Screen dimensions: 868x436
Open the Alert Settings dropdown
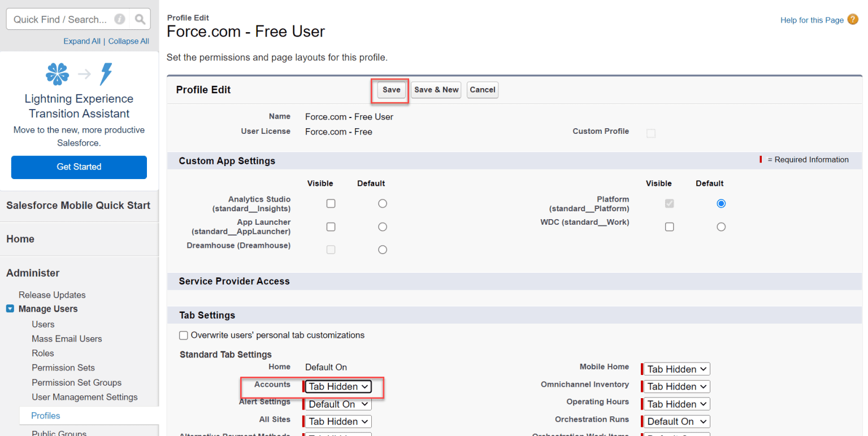[338, 404]
